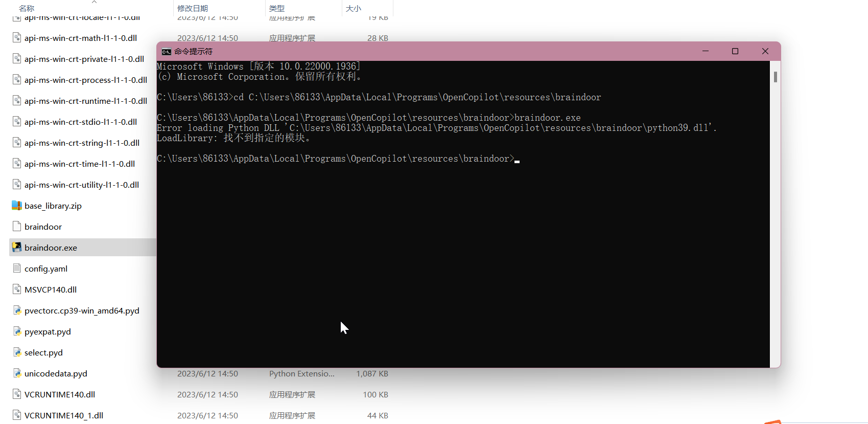This screenshot has height=424, width=868.
Task: Minimize the Command Prompt window
Action: pos(706,51)
